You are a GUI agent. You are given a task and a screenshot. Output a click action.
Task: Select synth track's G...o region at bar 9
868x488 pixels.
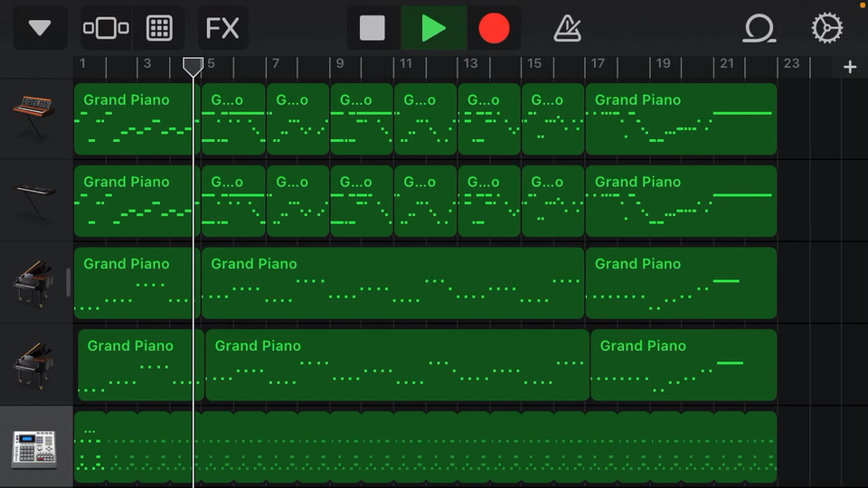[362, 119]
